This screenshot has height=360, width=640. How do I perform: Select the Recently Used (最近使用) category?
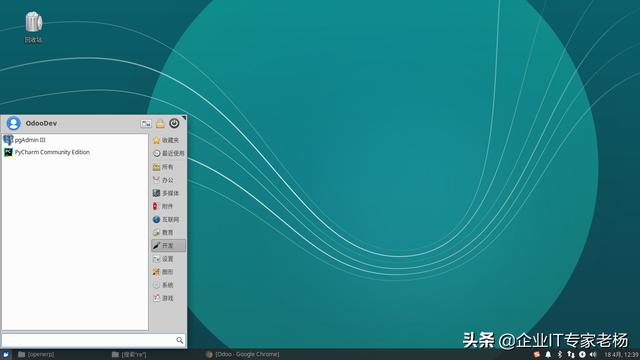coord(168,153)
